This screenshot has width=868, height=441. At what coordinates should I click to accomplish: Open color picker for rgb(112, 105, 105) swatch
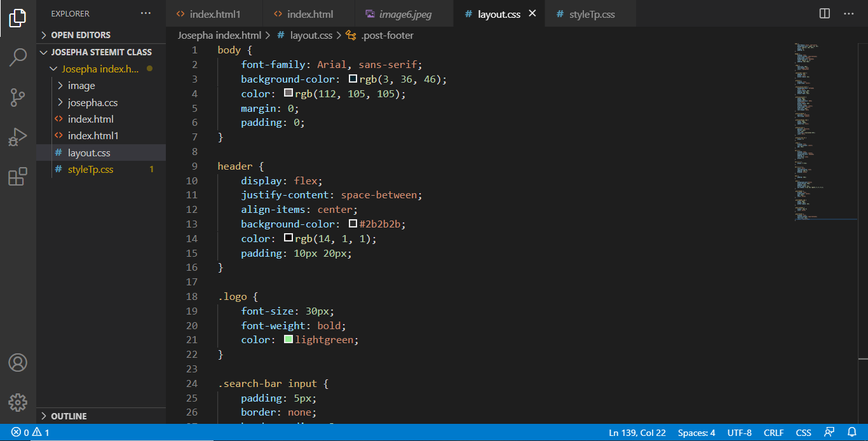[288, 93]
